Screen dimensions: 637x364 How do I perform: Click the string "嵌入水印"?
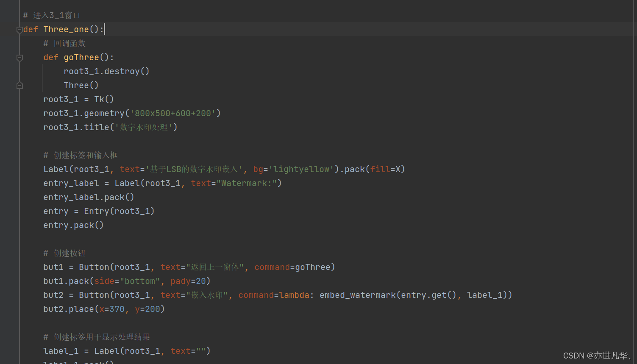(207, 295)
